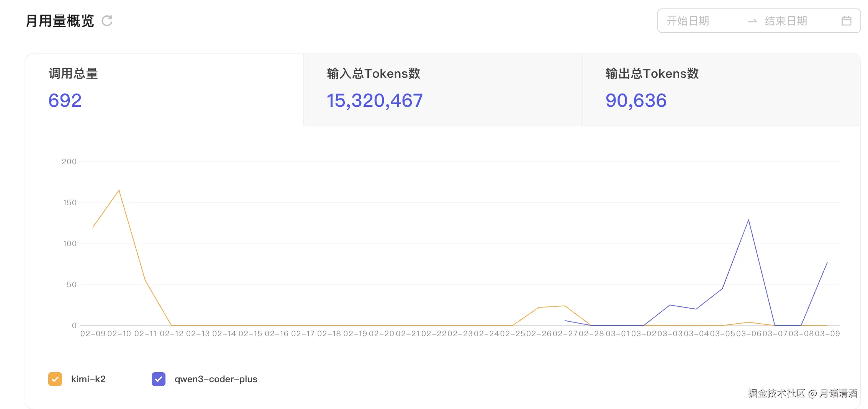Click the refresh icon beside 月用量概览
The height and width of the screenshot is (409, 868).
click(x=107, y=21)
